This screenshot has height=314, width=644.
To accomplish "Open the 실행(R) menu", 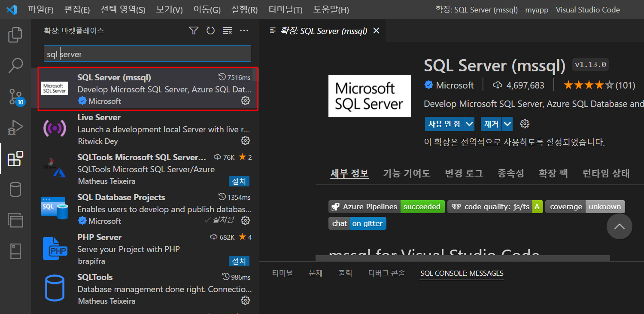I will pos(244,9).
